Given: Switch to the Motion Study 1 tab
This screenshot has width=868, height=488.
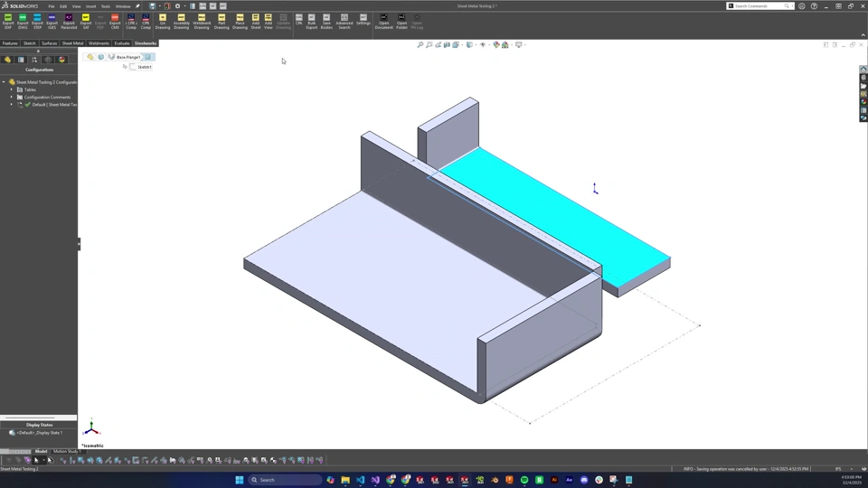Looking at the screenshot, I should [66, 452].
